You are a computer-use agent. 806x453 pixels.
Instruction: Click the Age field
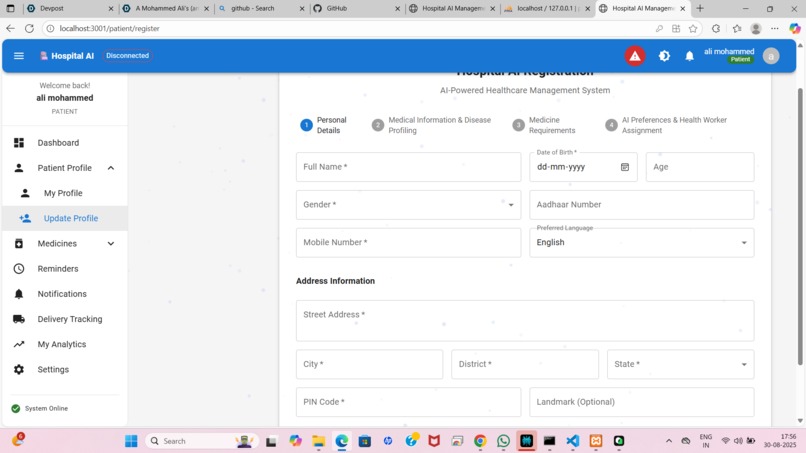click(x=700, y=167)
